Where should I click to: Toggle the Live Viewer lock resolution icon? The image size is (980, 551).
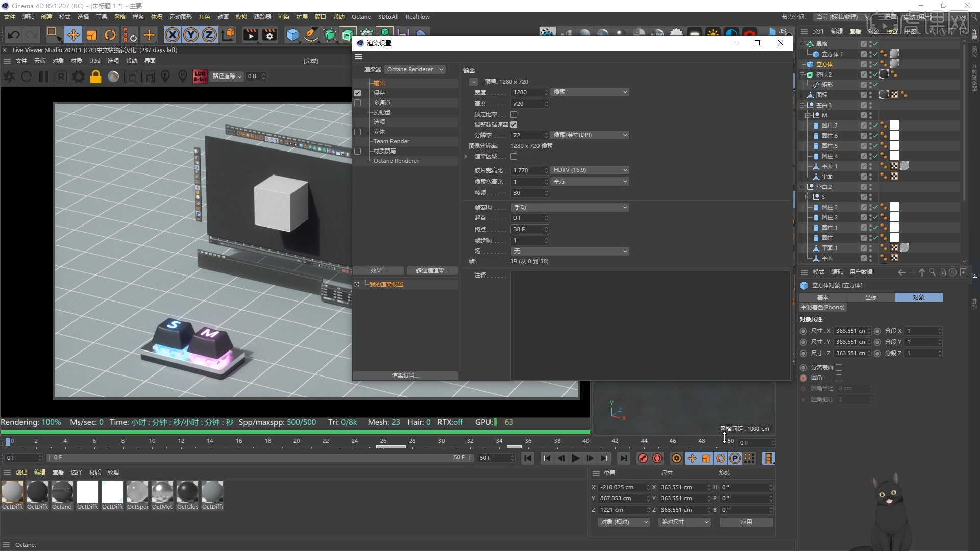(x=95, y=77)
